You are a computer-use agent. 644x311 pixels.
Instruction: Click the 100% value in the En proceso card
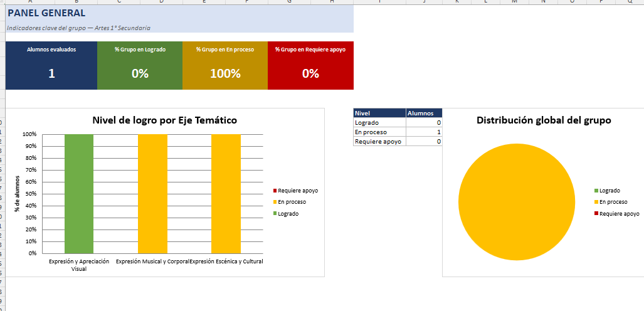pyautogui.click(x=225, y=73)
